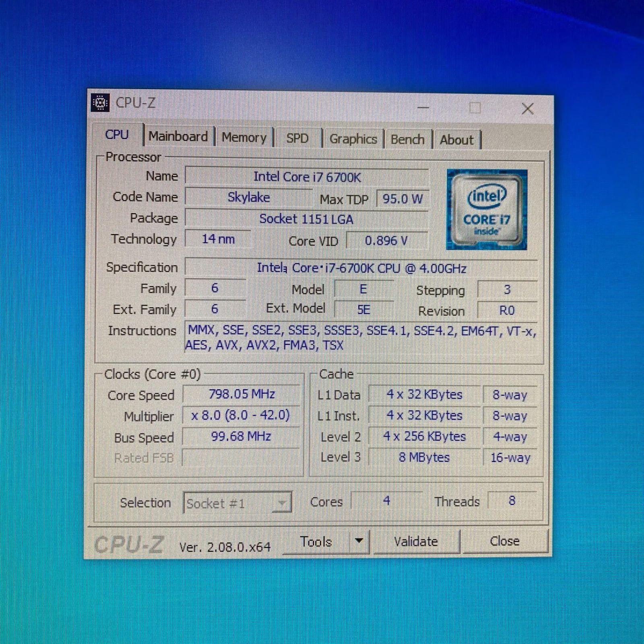The width and height of the screenshot is (644, 644).
Task: Click the Ext. Model value 5E
Action: [363, 310]
